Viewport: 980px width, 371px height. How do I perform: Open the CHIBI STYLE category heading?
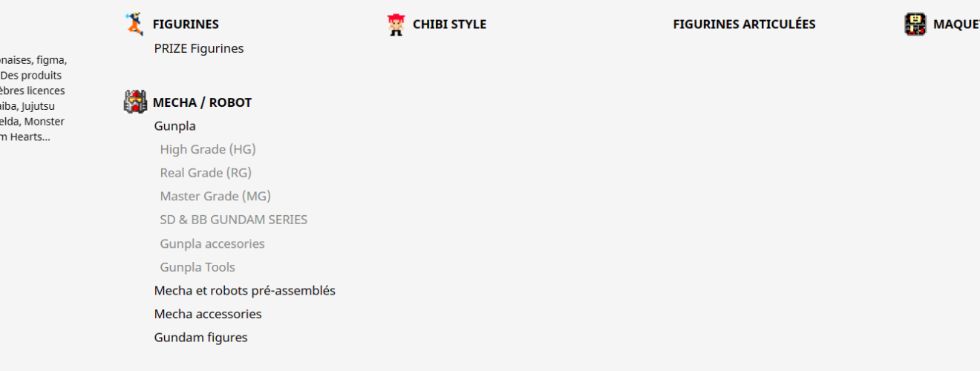click(x=449, y=24)
